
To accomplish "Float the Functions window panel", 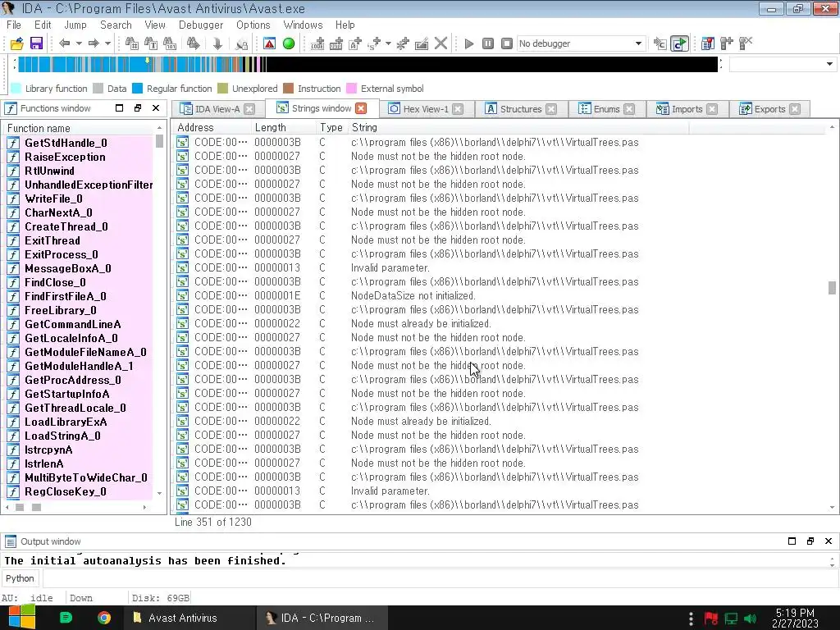I will pyautogui.click(x=138, y=107).
